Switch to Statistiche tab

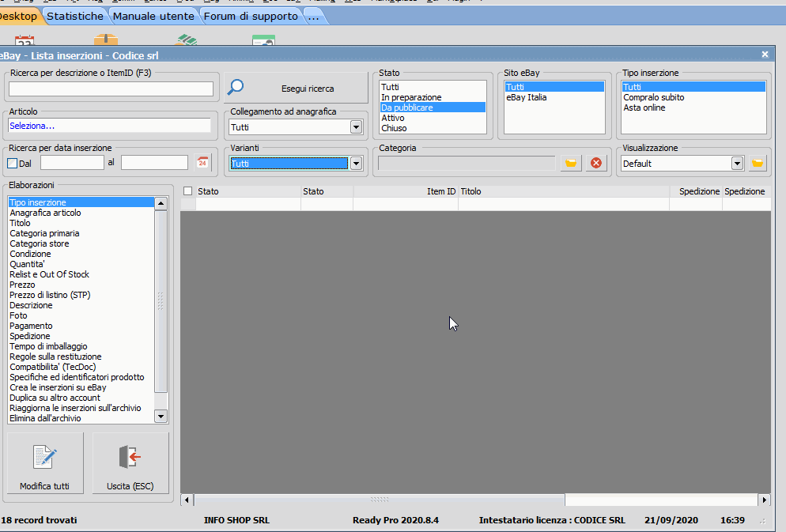tap(75, 16)
